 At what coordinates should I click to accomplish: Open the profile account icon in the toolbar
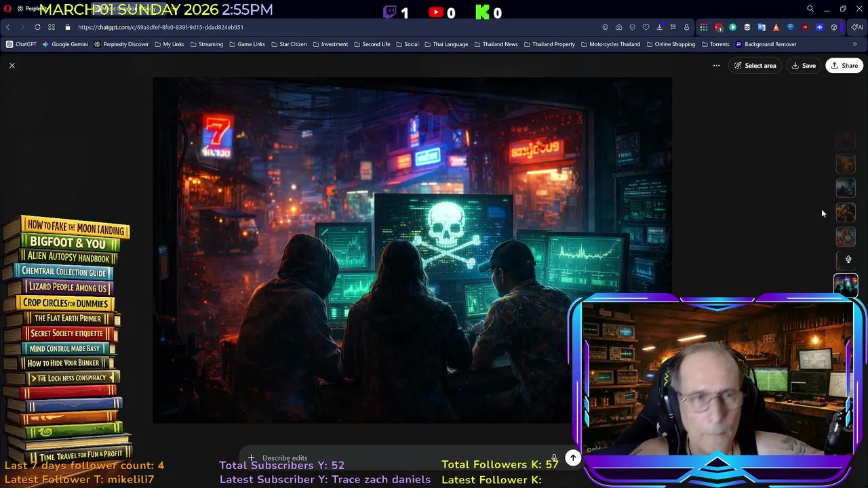click(x=686, y=27)
